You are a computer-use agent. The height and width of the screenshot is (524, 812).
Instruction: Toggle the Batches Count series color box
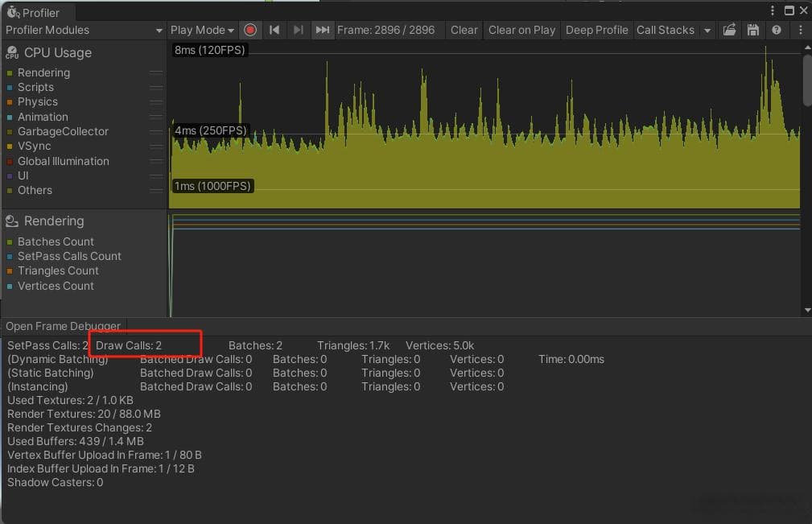(10, 241)
